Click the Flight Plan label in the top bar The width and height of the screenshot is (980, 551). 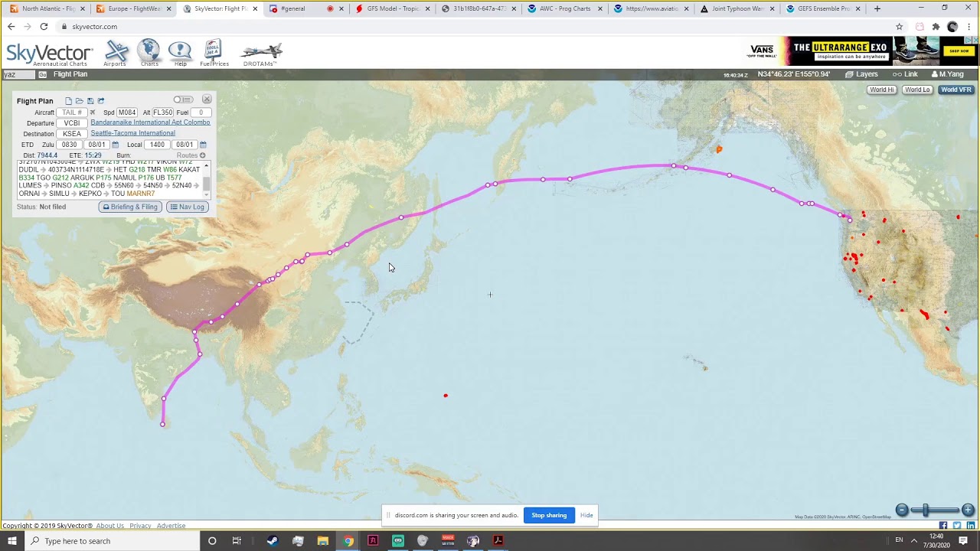pos(70,74)
